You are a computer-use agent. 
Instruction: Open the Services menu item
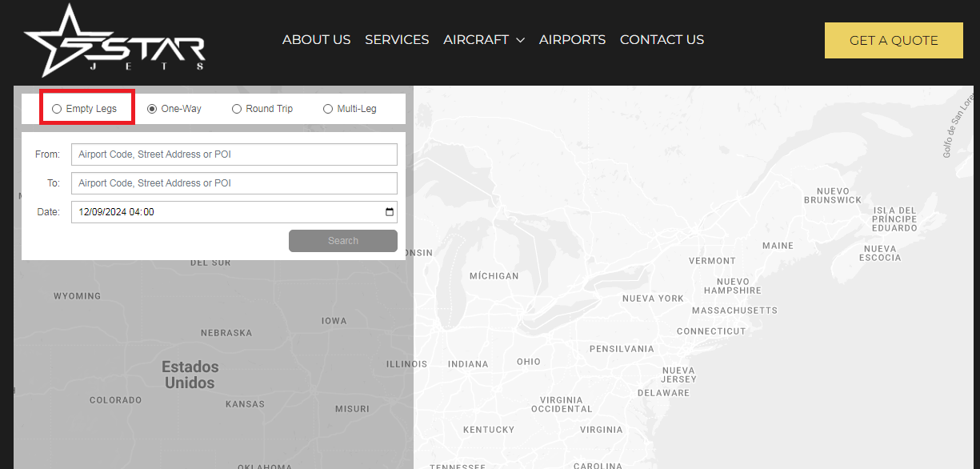pyautogui.click(x=397, y=39)
